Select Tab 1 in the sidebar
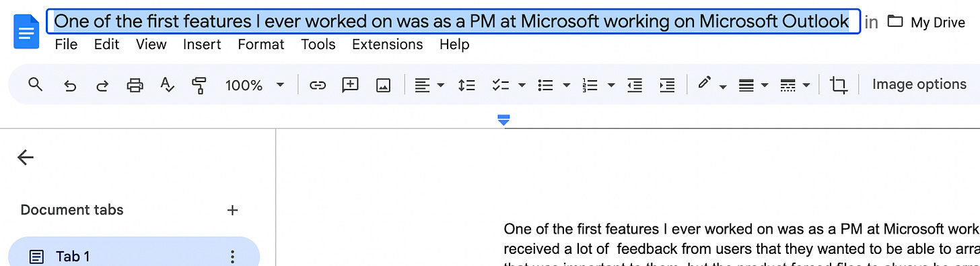980x266 pixels. pos(133,256)
